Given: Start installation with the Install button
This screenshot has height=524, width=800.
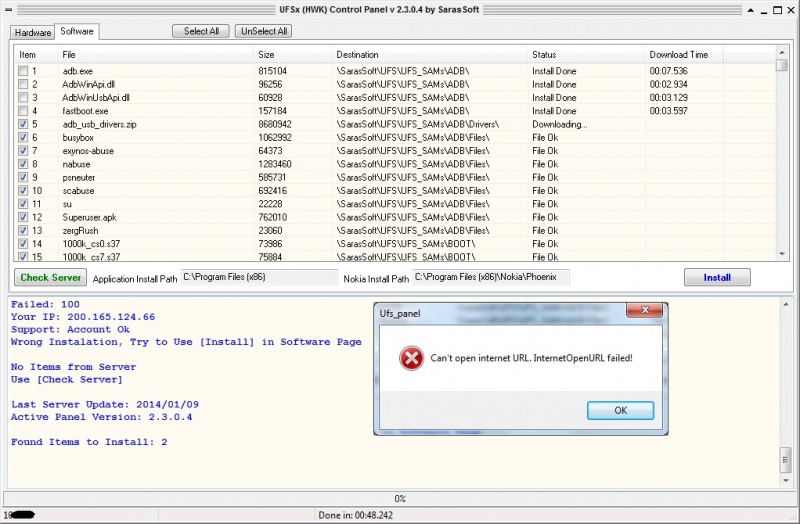Looking at the screenshot, I should [x=717, y=277].
